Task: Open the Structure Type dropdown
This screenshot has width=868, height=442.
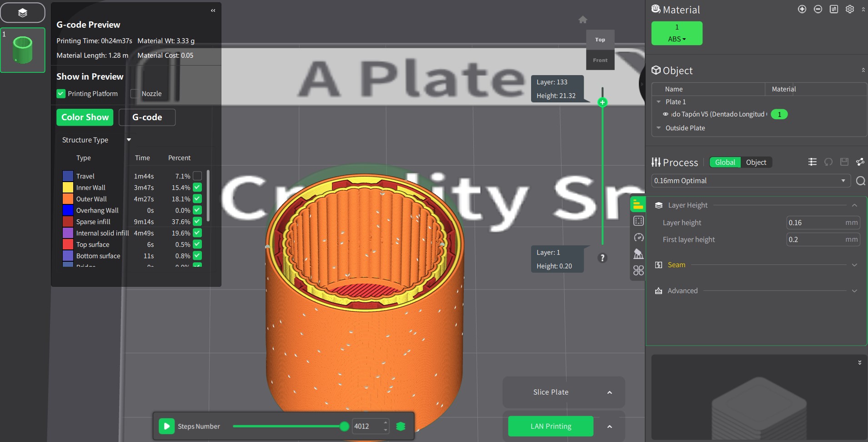Action: (x=96, y=140)
